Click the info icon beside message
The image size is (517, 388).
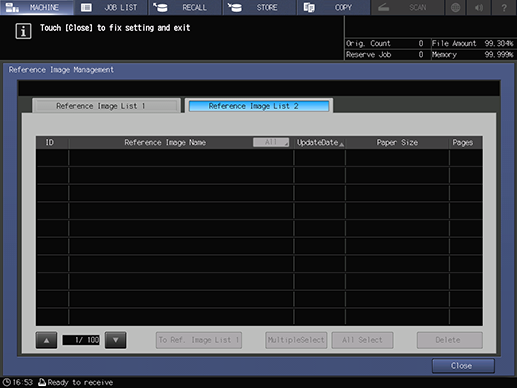pyautogui.click(x=23, y=31)
